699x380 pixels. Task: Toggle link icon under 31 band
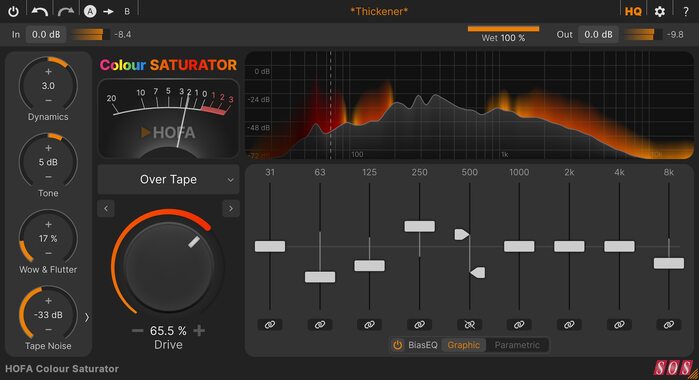click(x=270, y=325)
